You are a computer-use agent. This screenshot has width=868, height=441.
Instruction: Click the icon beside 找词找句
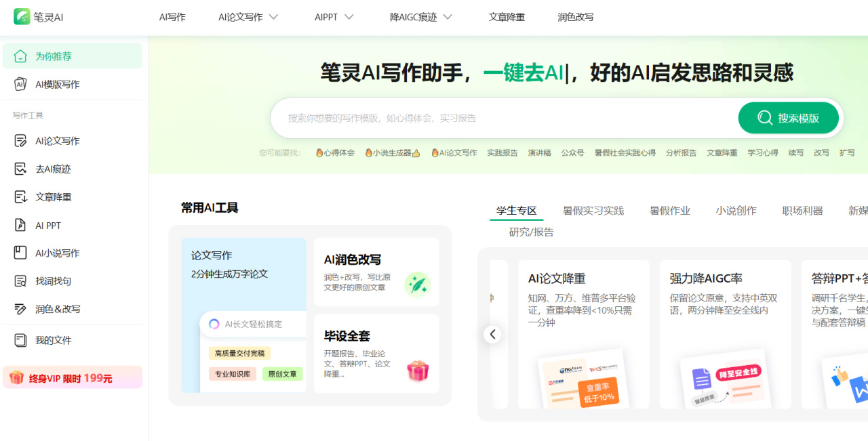tap(21, 280)
